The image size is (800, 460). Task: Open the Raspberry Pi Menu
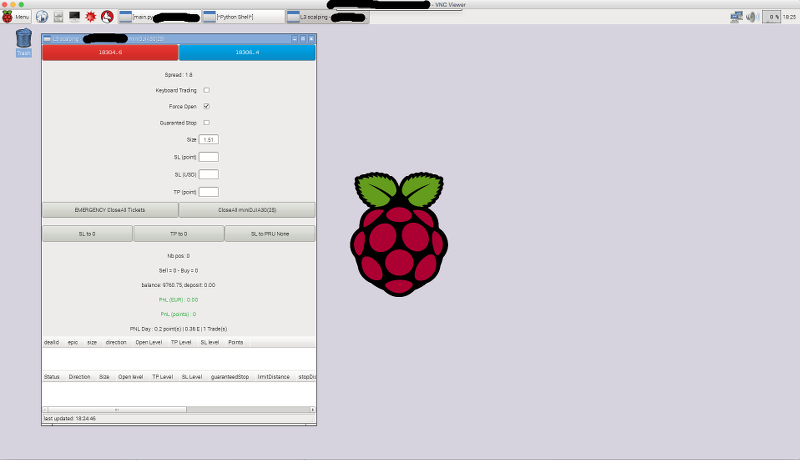[16, 17]
